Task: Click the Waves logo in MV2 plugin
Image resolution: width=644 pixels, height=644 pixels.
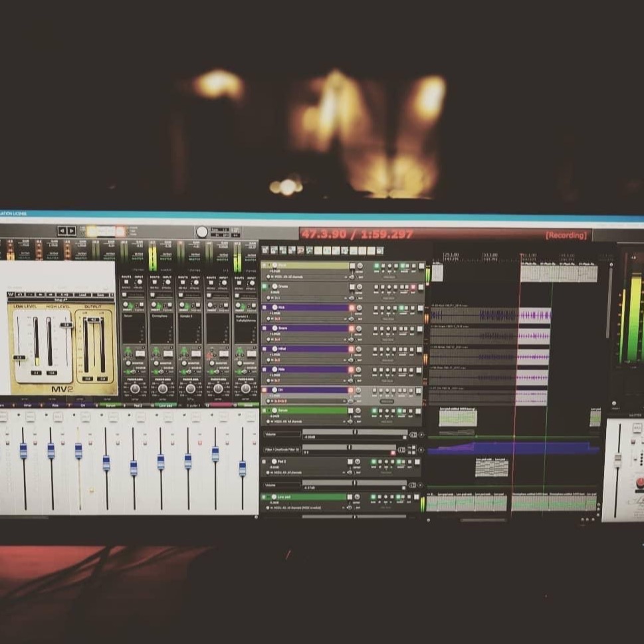Action: tap(11, 294)
